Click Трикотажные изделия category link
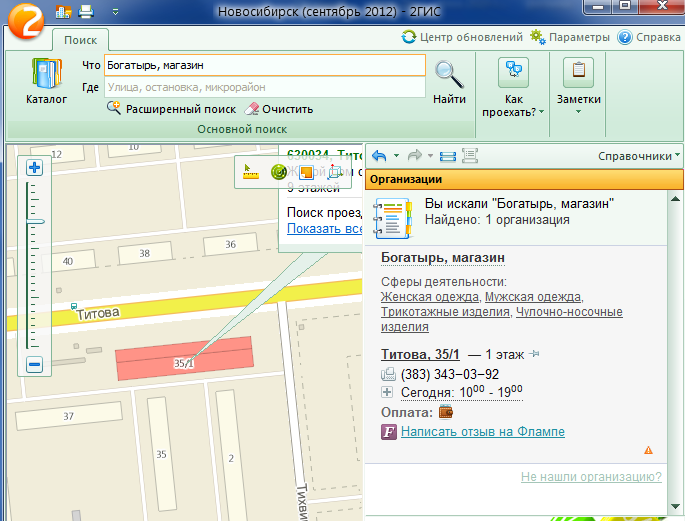The image size is (685, 521). (445, 312)
